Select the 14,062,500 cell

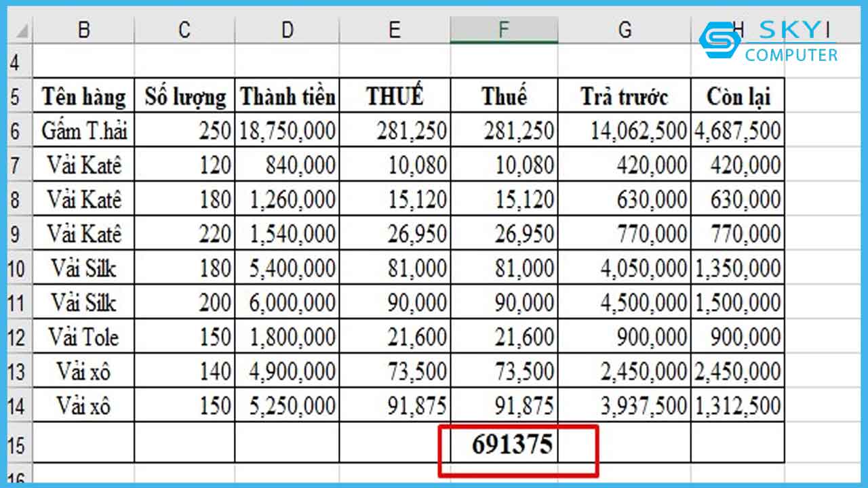point(625,130)
